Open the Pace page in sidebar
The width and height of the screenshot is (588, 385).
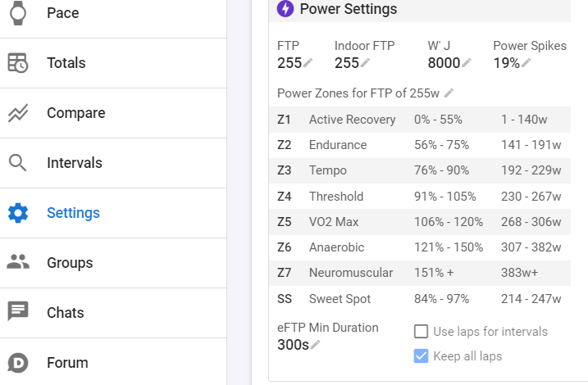point(63,13)
